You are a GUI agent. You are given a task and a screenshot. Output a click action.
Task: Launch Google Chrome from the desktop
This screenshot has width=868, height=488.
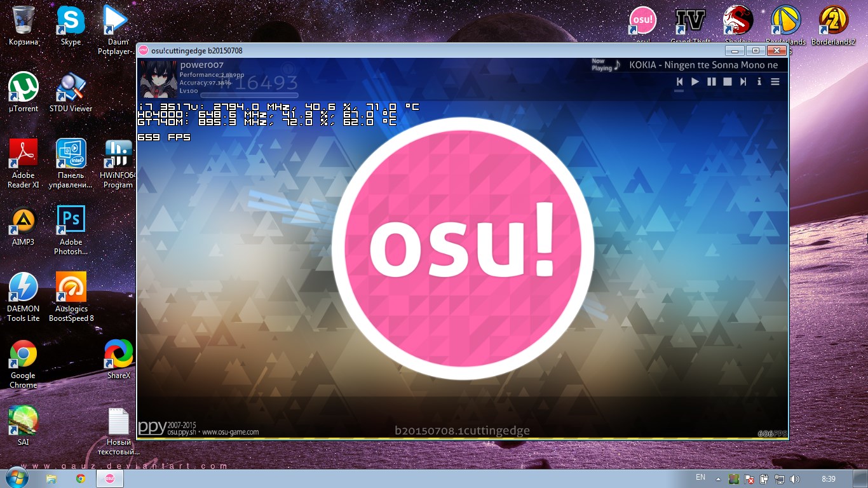click(x=24, y=363)
